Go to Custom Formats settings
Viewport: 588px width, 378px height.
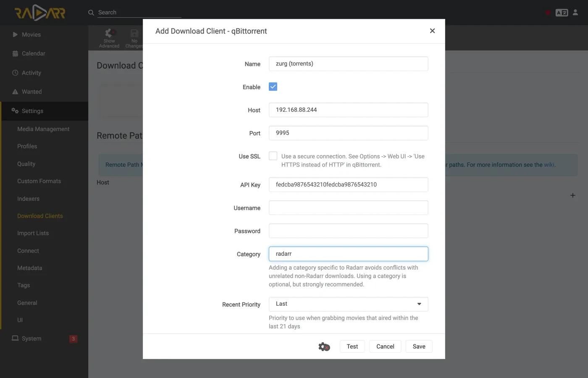click(39, 181)
